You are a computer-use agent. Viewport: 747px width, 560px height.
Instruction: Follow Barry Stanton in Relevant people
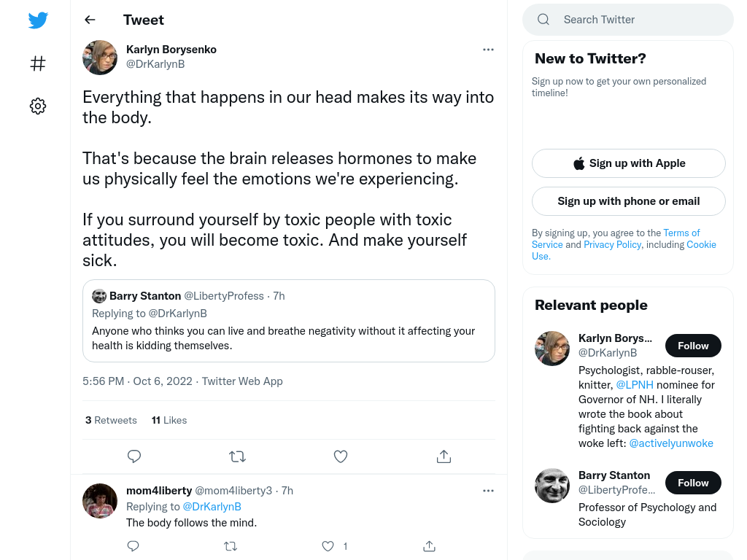pyautogui.click(x=693, y=483)
